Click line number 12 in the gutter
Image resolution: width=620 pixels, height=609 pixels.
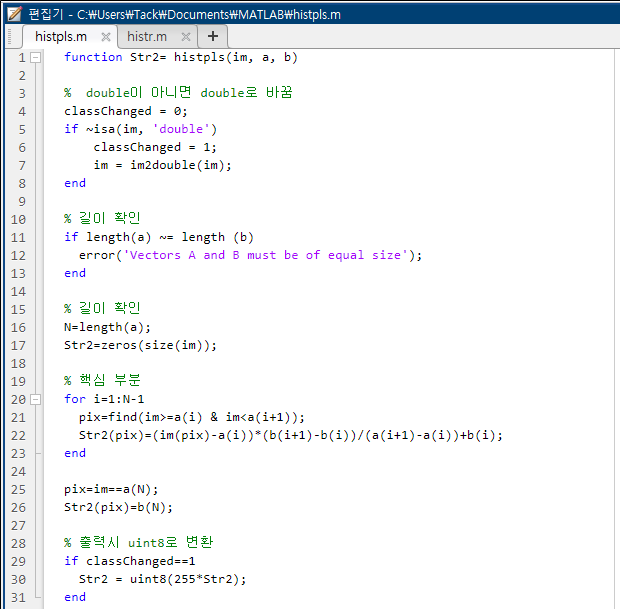coord(18,255)
